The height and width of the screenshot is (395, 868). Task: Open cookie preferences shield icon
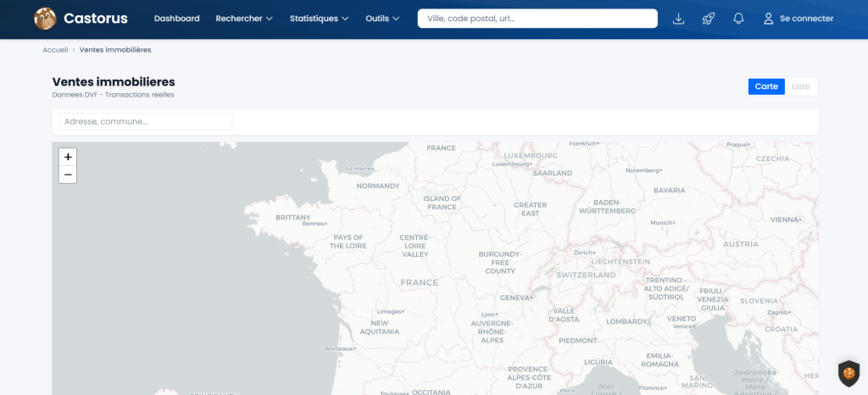(849, 374)
